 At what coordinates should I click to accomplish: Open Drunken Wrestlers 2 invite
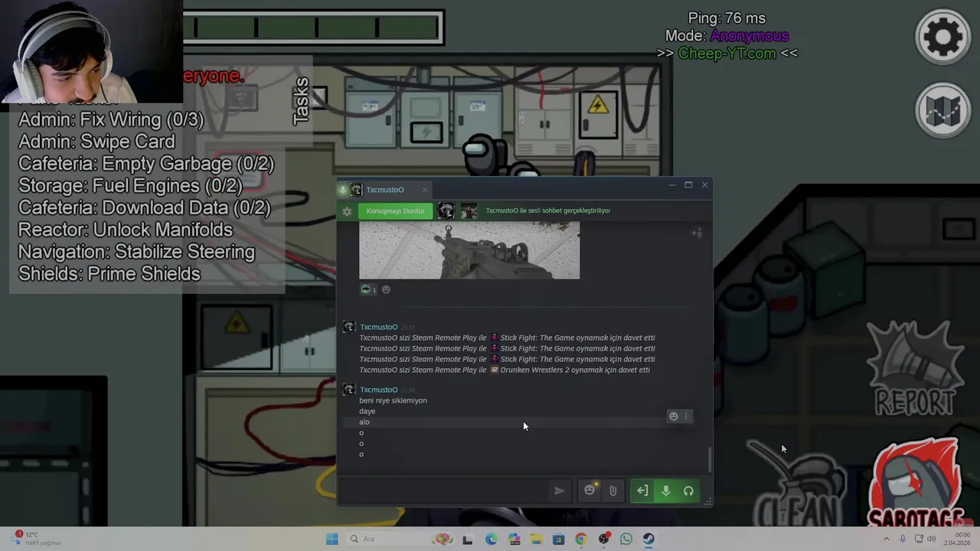[x=505, y=370]
